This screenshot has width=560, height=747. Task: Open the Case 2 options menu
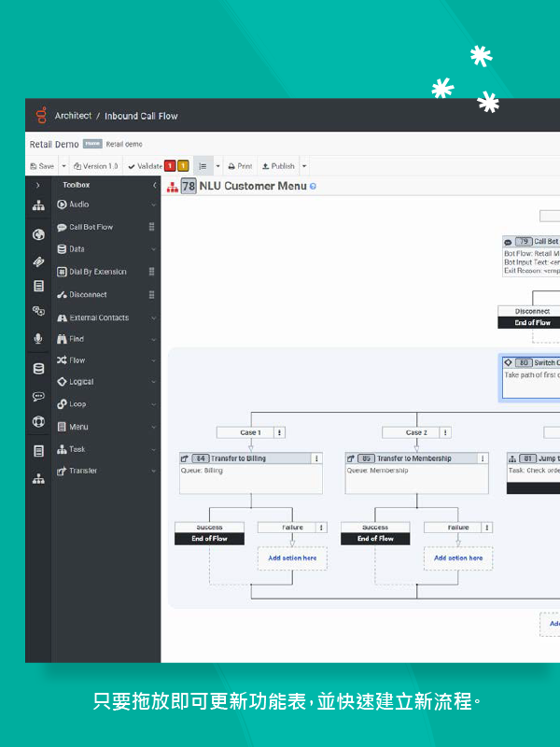tap(445, 432)
